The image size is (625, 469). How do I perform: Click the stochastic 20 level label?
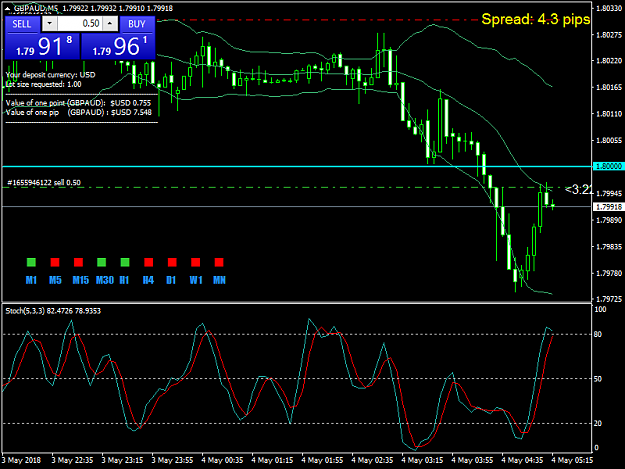point(598,423)
